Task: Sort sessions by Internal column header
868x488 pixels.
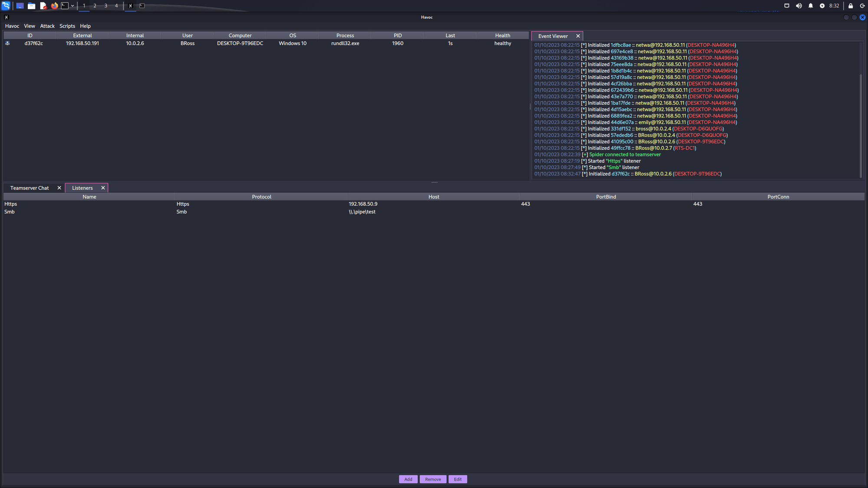Action: click(x=135, y=36)
